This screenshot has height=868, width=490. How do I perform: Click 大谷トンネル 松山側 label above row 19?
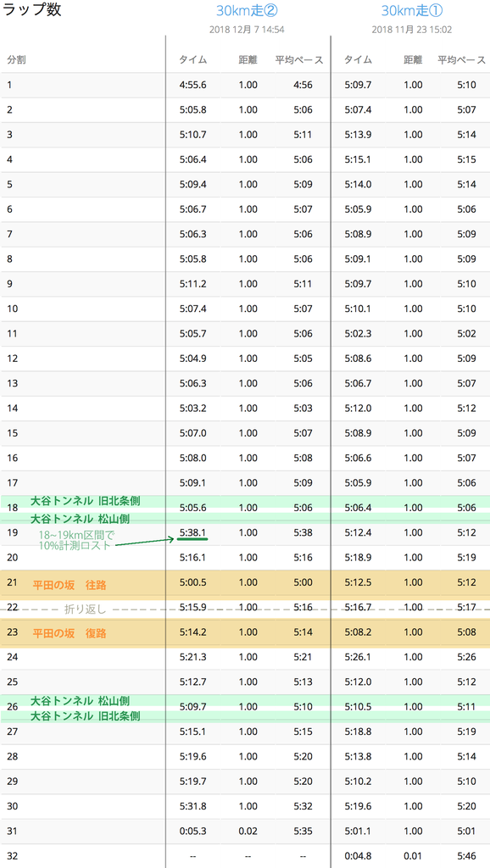pos(80,520)
